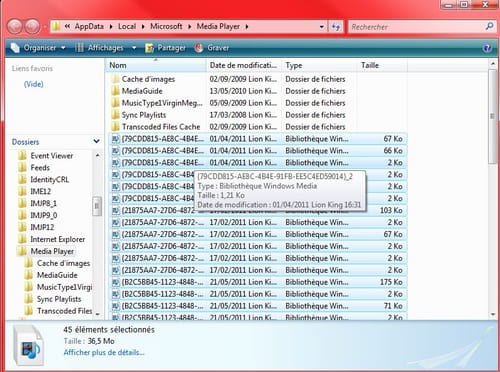Sort by the Type column header
The image size is (500, 372).
coord(320,65)
